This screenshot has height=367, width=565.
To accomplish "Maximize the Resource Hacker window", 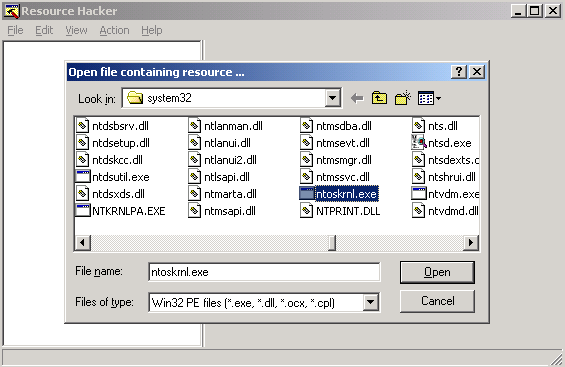I will pyautogui.click(x=535, y=11).
